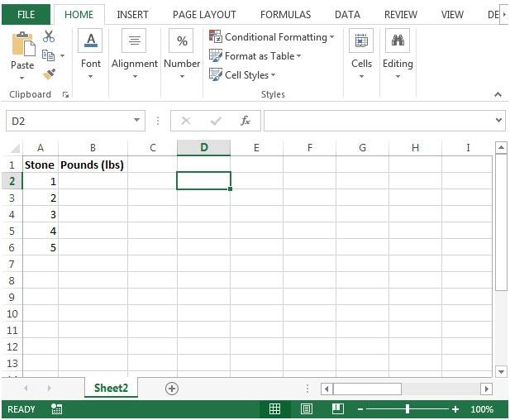
Task: Open the Cells group icon
Action: click(361, 41)
